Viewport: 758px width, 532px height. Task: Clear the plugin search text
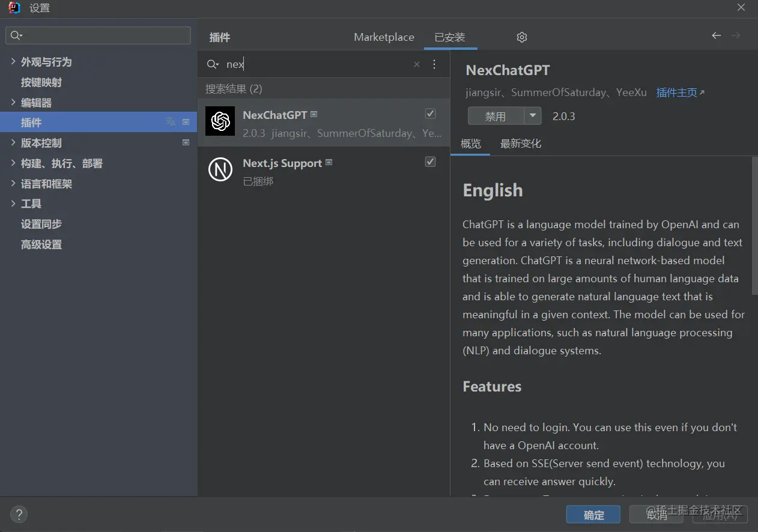pos(417,64)
